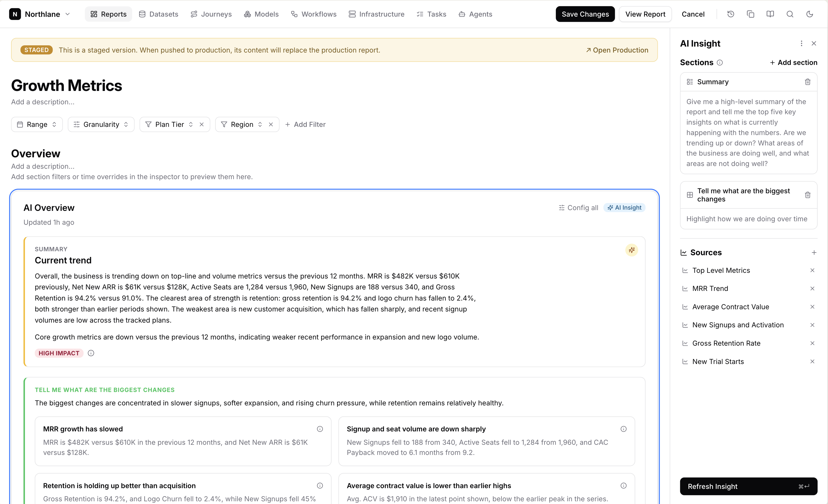Click the Growth Metrics report title
This screenshot has height=504, width=828.
click(66, 85)
